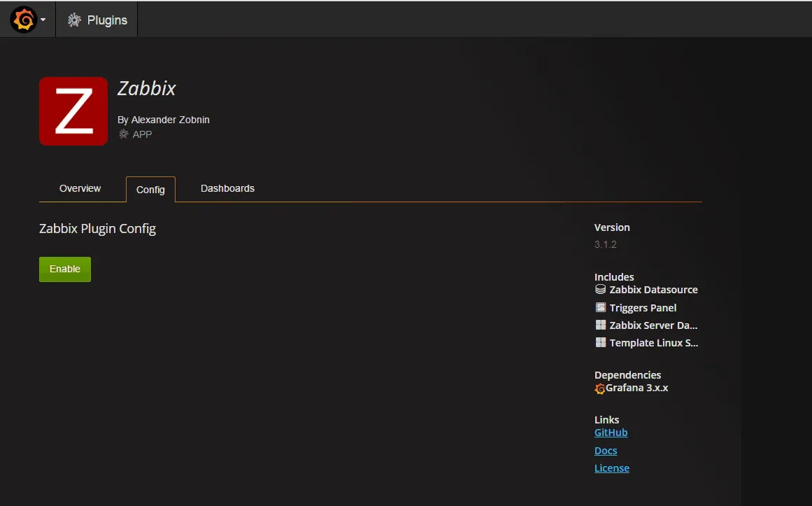Click the Version heading

612,227
